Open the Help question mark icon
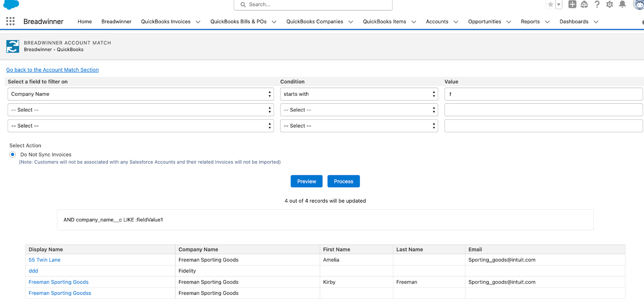644x306 pixels. (x=597, y=4)
